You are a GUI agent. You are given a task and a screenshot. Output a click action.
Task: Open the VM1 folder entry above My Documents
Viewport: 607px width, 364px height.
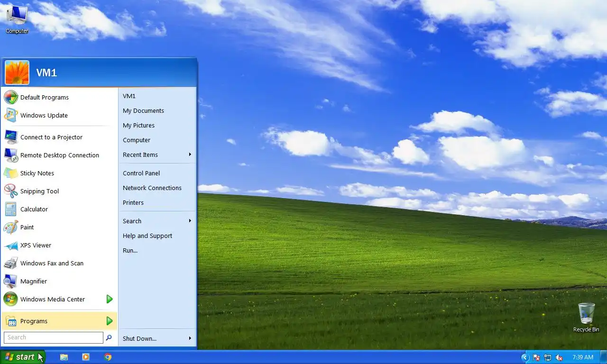click(x=157, y=96)
